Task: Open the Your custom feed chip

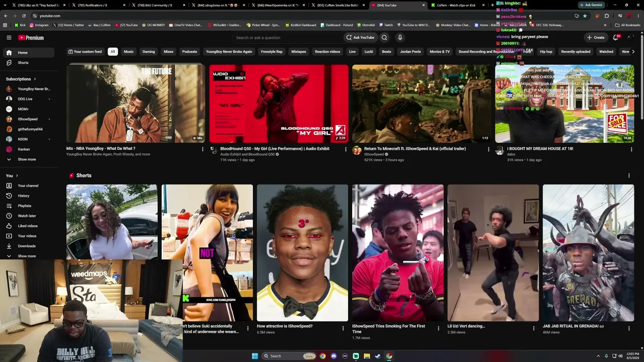Action: pyautogui.click(x=85, y=52)
